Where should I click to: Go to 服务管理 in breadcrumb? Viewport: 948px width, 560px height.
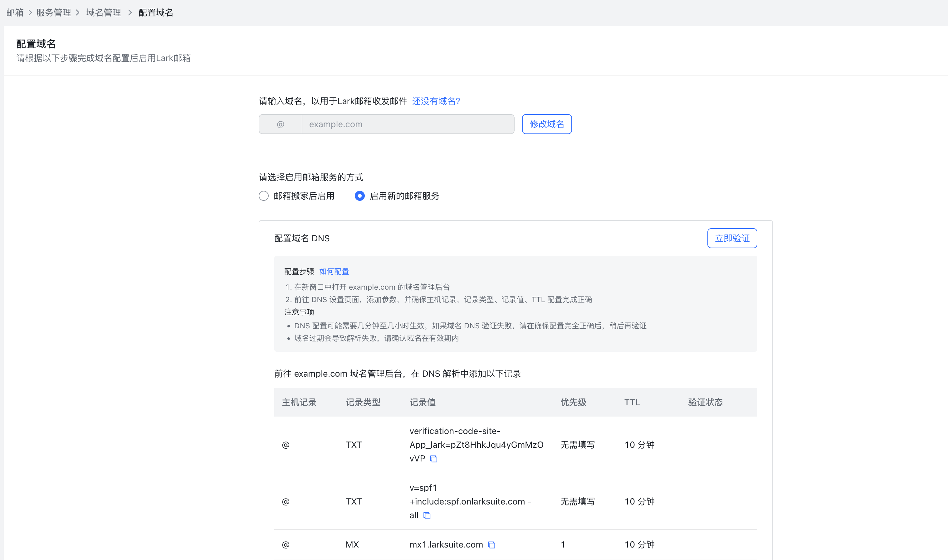click(54, 12)
